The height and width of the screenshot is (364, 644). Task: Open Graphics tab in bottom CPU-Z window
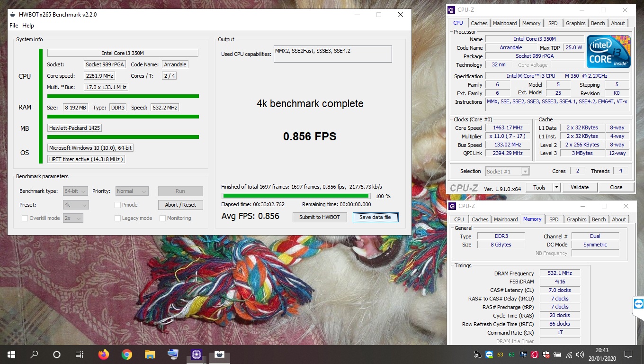click(x=576, y=219)
